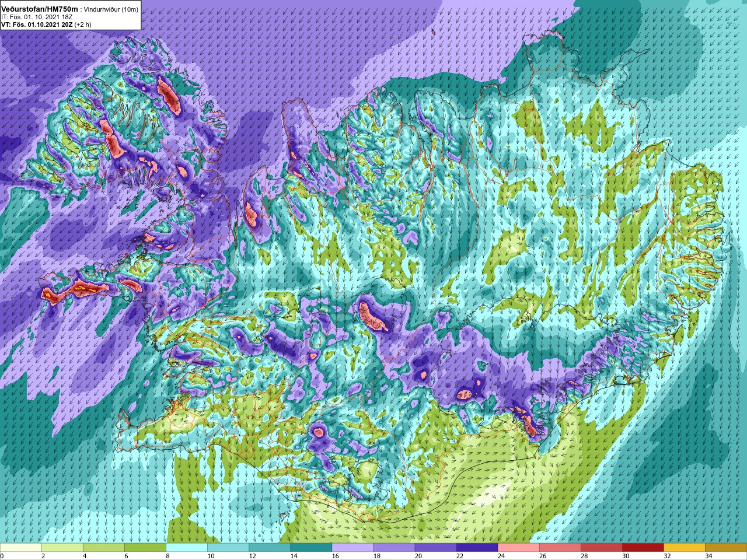Viewport: 747px width, 560px height.
Task: Pick the 6–8 dark green legend swatch
Action: [x=145, y=548]
